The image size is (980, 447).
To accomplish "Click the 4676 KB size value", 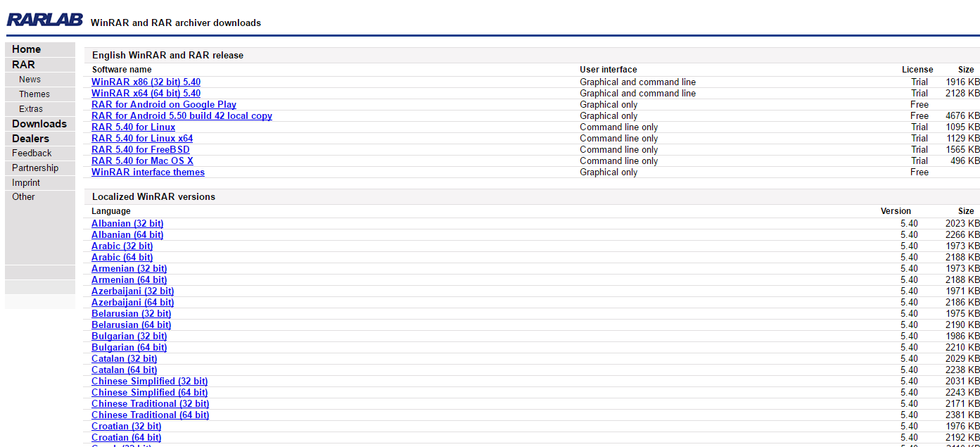I will coord(963,116).
